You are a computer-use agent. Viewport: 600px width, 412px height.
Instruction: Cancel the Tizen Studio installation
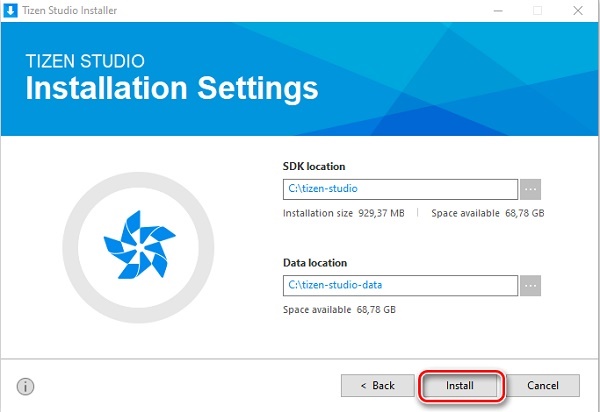543,385
